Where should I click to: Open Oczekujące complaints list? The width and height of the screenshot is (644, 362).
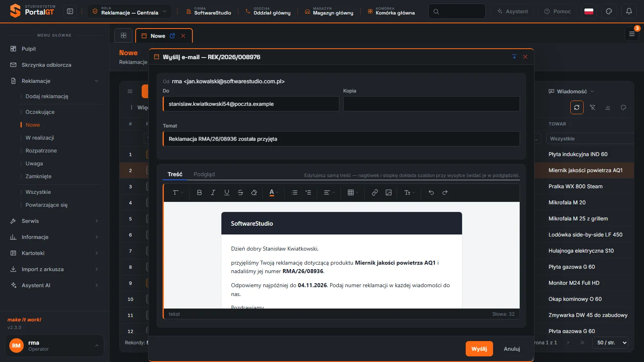pyautogui.click(x=40, y=112)
